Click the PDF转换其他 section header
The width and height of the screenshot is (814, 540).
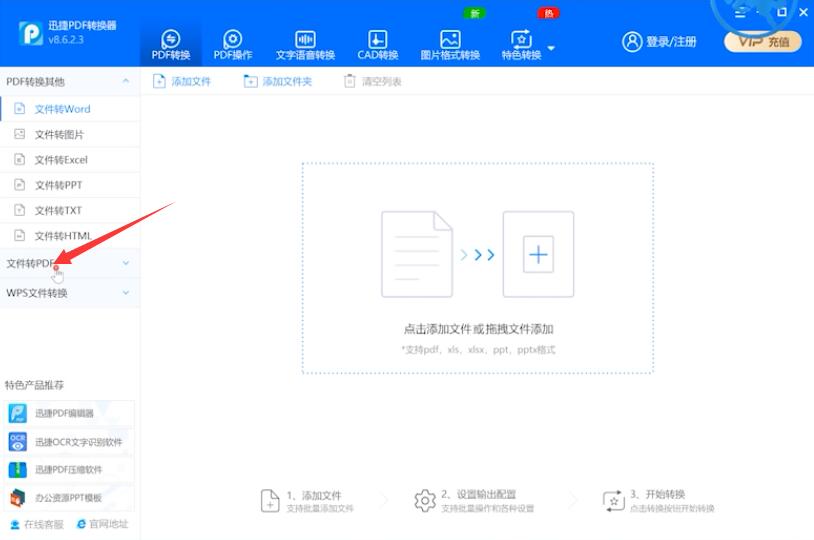[70, 82]
